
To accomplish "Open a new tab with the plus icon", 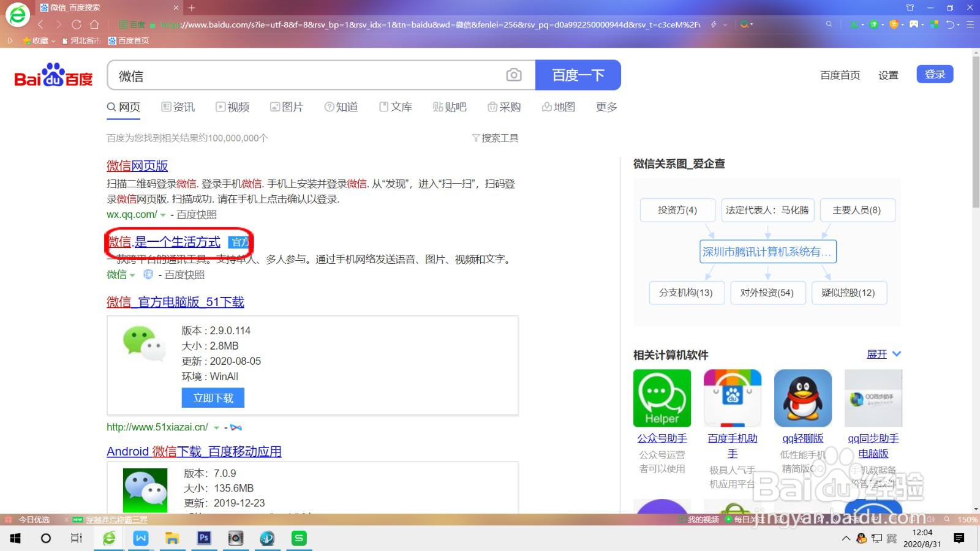I will [x=192, y=7].
